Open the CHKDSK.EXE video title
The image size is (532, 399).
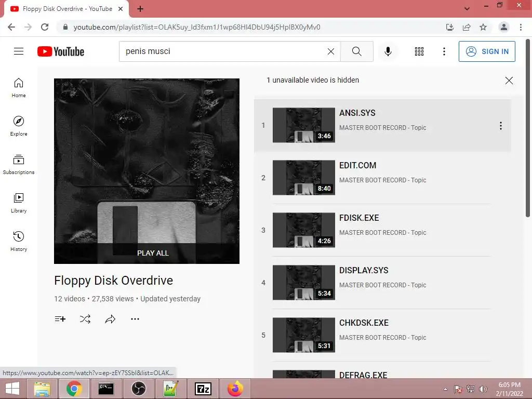pos(364,323)
